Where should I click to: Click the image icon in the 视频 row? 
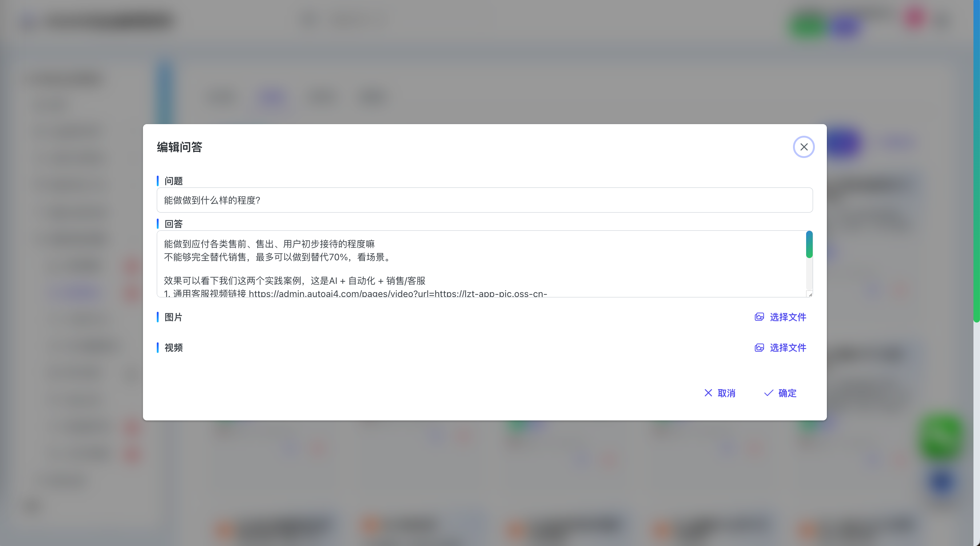pyautogui.click(x=759, y=347)
